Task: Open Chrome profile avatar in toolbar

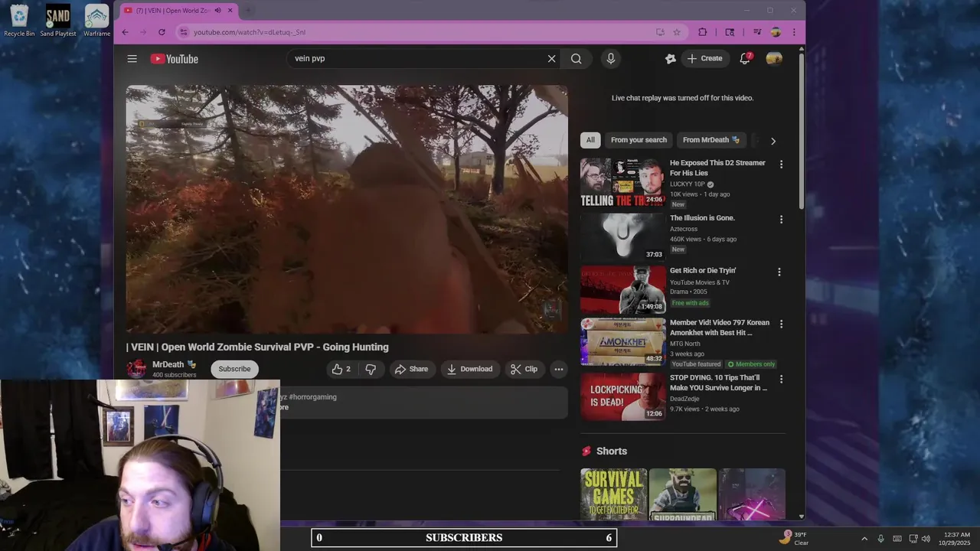Action: point(776,32)
